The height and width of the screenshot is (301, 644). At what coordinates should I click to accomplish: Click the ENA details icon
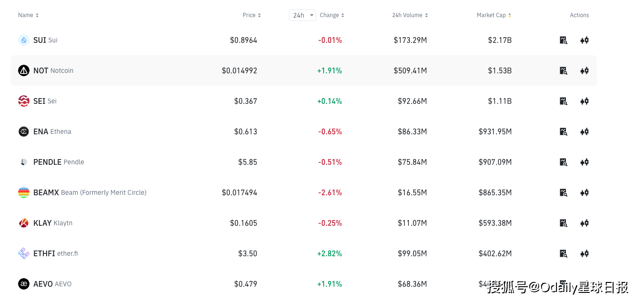[563, 131]
